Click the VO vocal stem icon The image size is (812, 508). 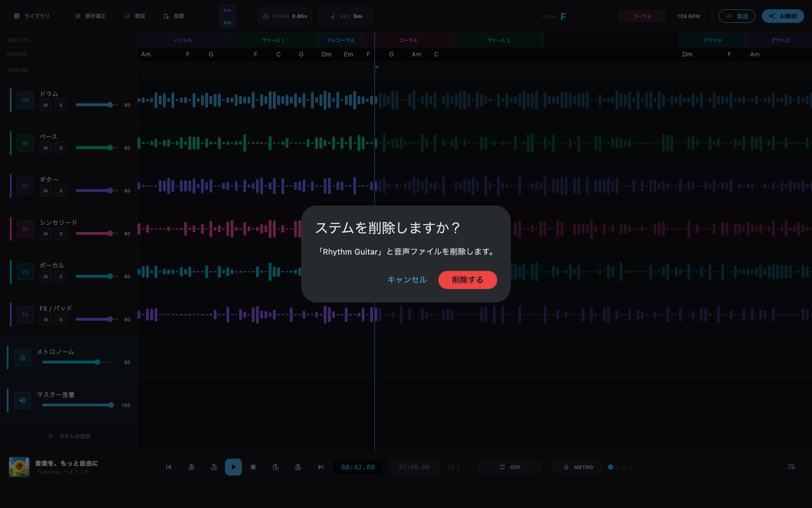tap(25, 272)
